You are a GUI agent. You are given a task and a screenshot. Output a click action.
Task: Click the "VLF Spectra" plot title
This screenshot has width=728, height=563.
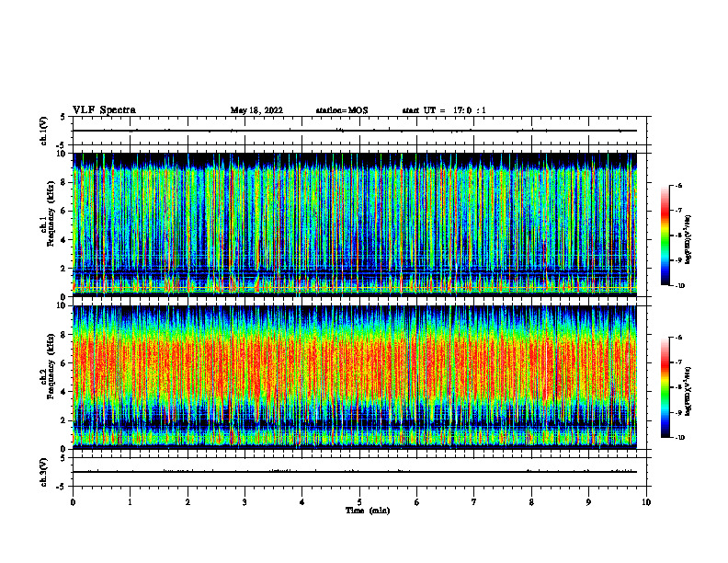pyautogui.click(x=105, y=110)
